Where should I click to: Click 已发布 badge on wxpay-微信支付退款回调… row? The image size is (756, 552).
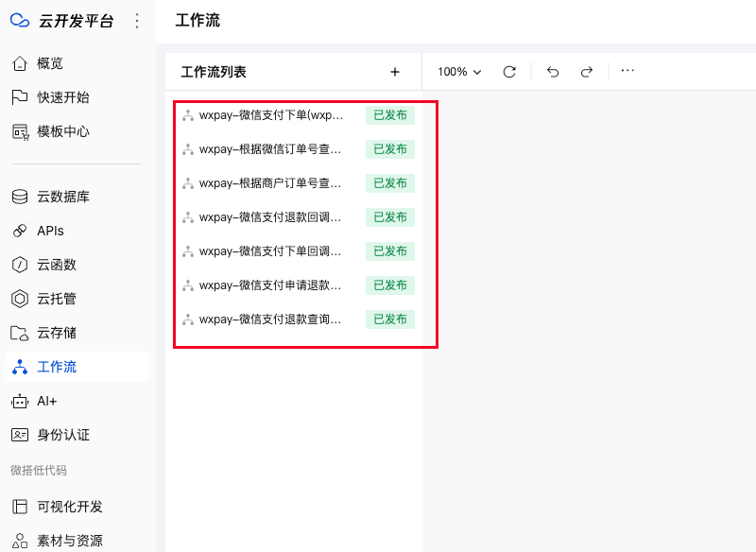[x=390, y=217]
